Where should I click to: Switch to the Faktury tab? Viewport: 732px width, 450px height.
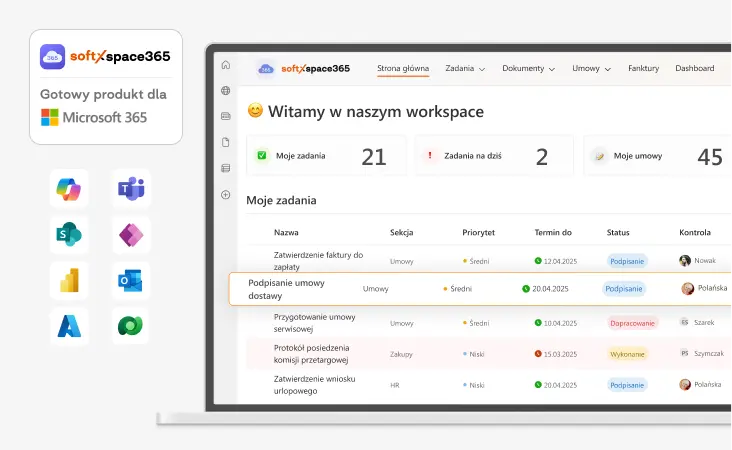pos(643,69)
